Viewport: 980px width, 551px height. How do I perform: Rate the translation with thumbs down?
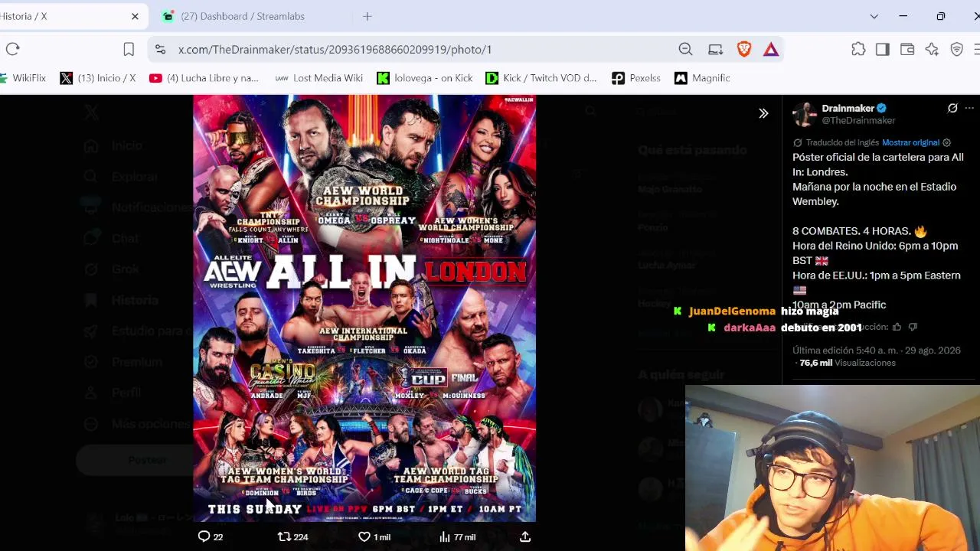coord(913,327)
